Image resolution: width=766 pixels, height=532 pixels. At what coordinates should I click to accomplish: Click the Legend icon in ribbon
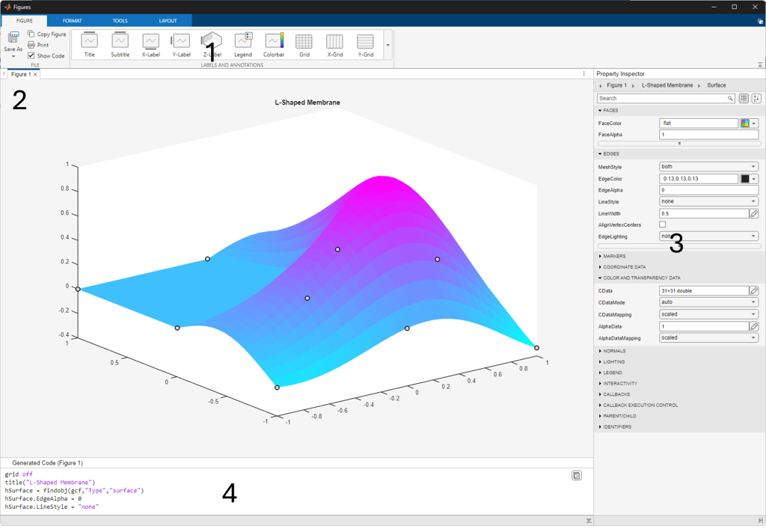243,44
